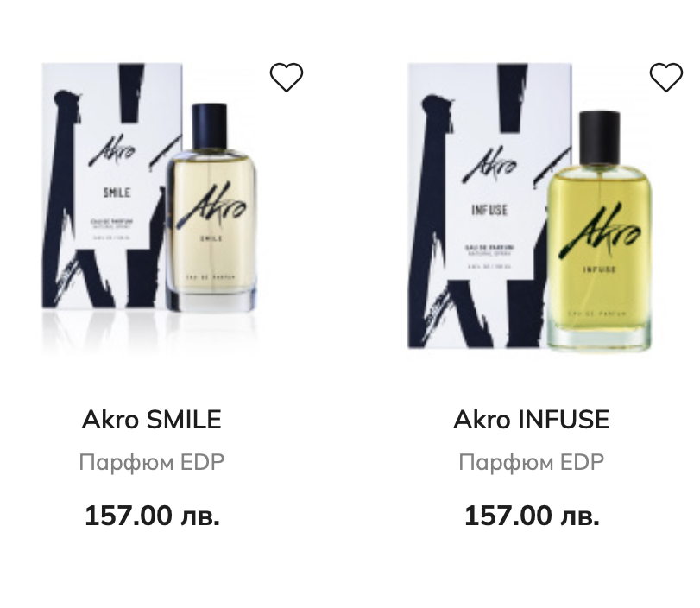Viewport: 700px width, 608px height.
Task: Click the Akro signature on the INFUSE box
Action: click(489, 164)
